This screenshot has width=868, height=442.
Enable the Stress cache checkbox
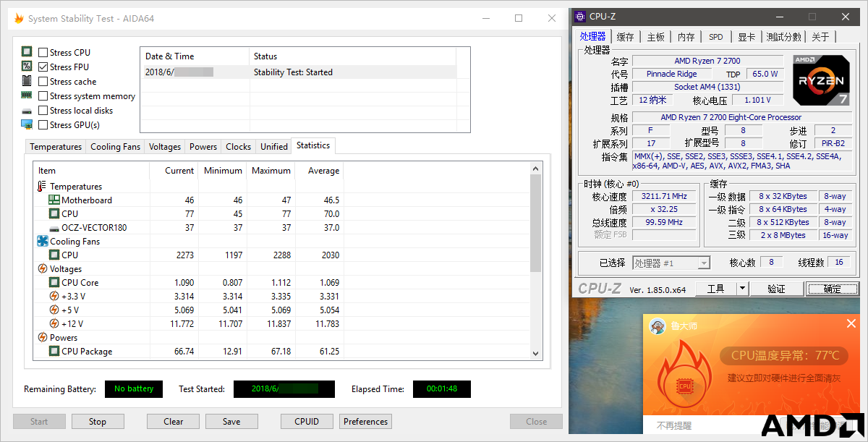pos(43,81)
